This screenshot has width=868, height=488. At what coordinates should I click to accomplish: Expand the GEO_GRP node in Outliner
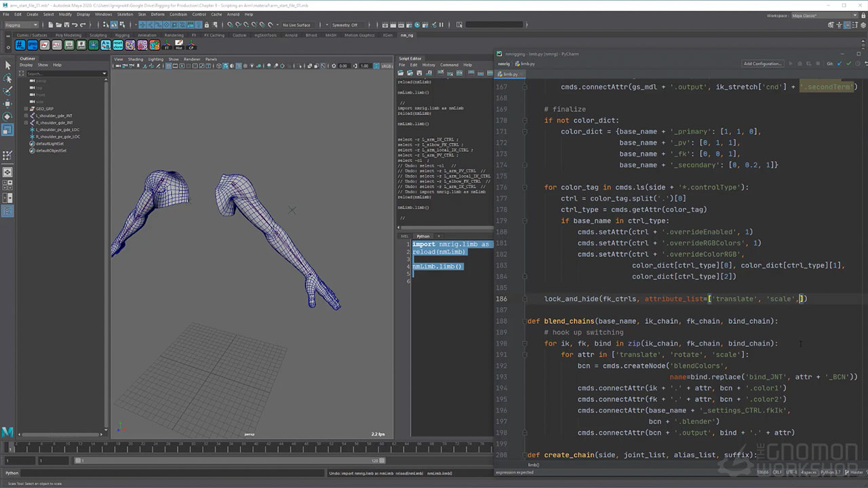[26, 108]
